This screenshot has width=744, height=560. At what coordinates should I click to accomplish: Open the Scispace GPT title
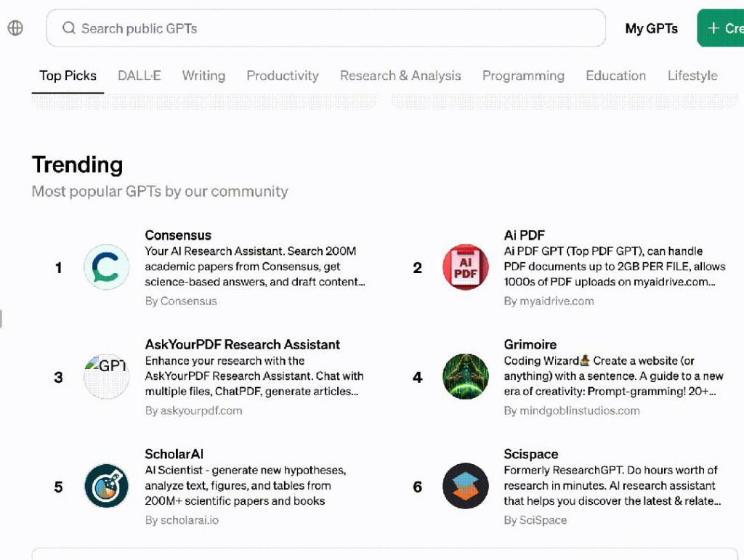(531, 454)
